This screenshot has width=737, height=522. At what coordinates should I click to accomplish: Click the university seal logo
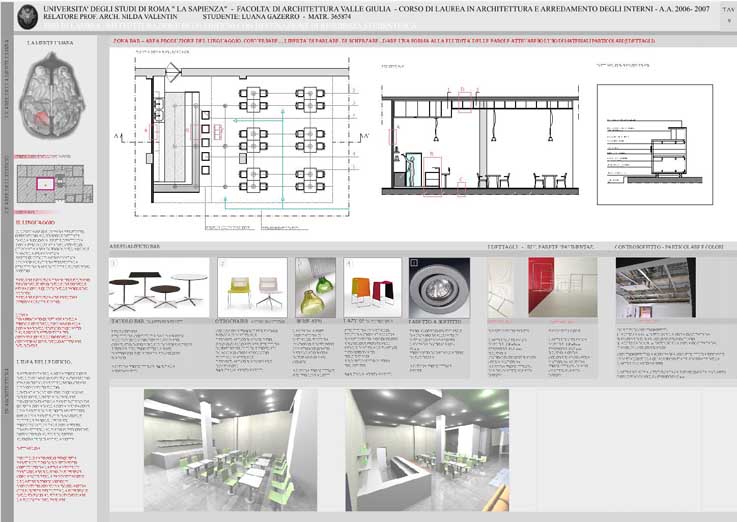click(27, 16)
